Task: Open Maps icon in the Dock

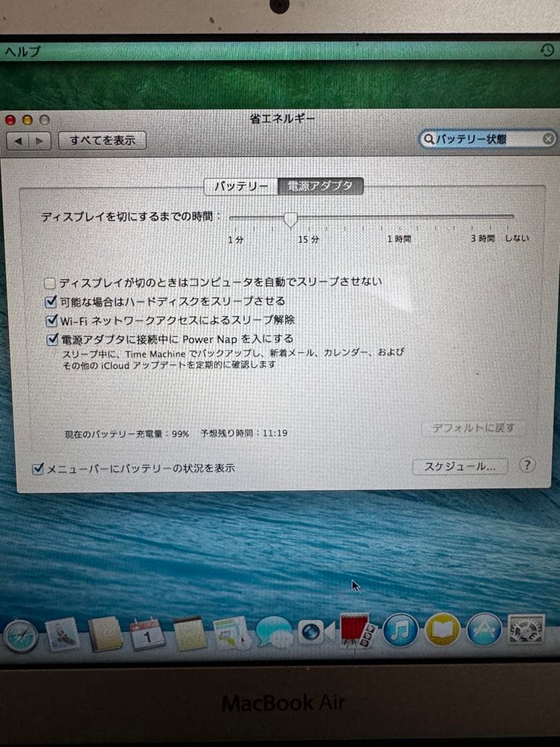Action: pyautogui.click(x=232, y=633)
